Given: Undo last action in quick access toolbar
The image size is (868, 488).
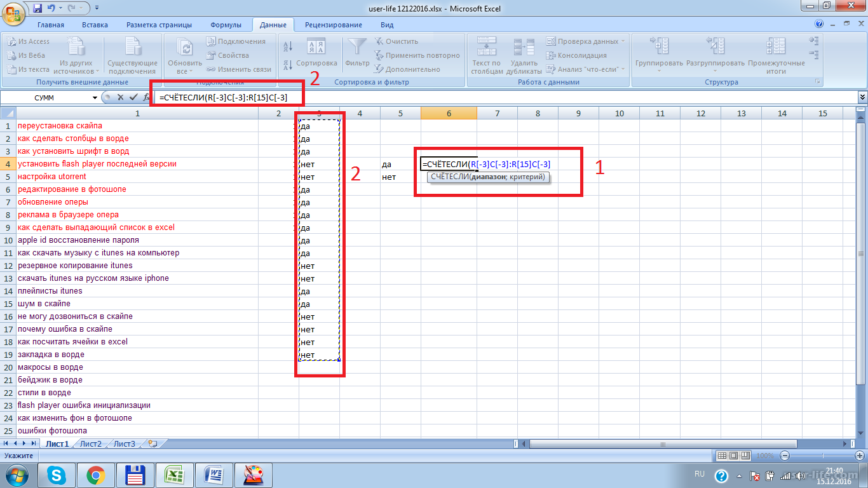Looking at the screenshot, I should [x=53, y=8].
